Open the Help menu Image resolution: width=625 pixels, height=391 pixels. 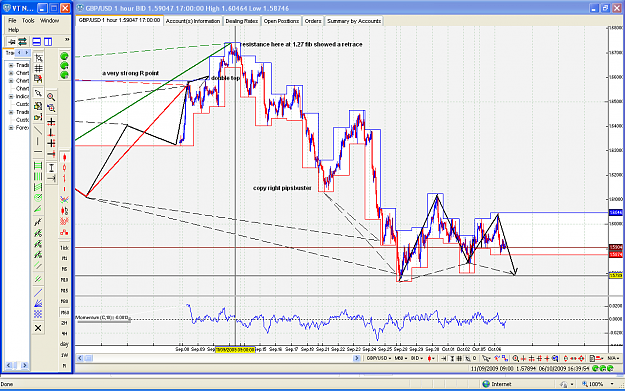click(x=14, y=30)
